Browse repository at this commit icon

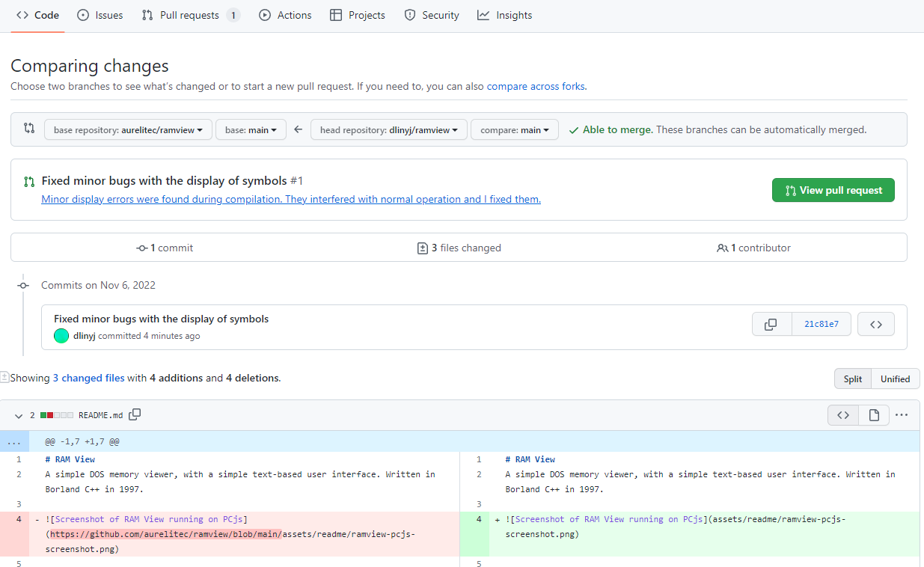[x=876, y=325]
